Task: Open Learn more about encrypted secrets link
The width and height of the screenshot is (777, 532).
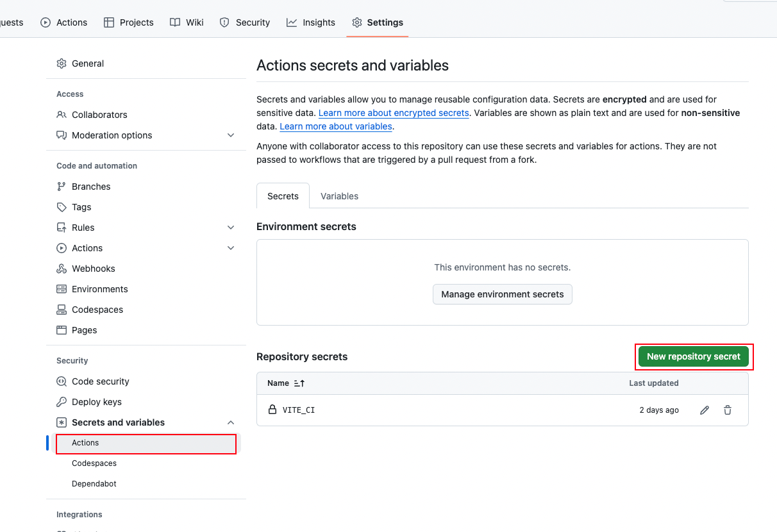Action: (394, 113)
